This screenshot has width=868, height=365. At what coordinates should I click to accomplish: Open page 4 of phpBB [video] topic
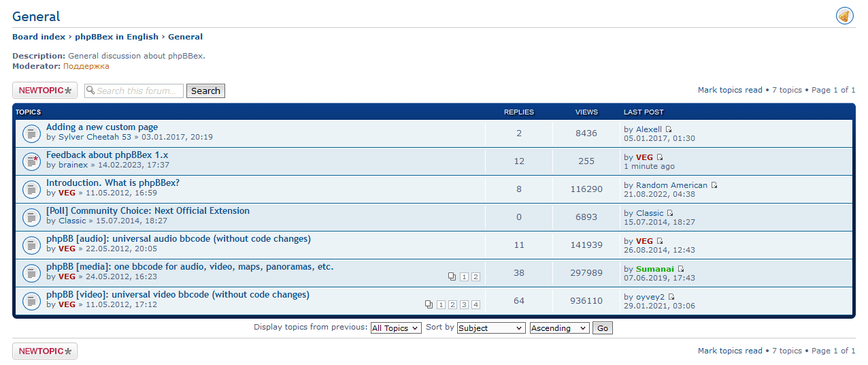point(475,304)
